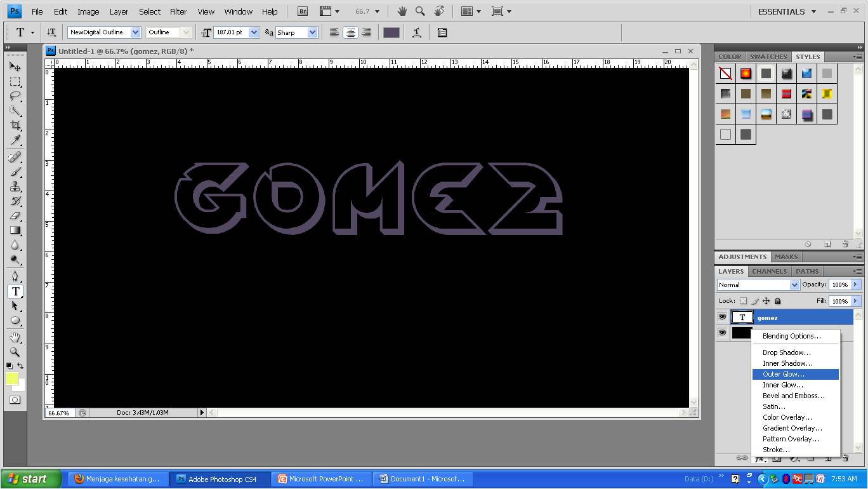Screen dimensions: 868x489
Task: Choose Outer Glow from layer style menu
Action: [x=796, y=374]
